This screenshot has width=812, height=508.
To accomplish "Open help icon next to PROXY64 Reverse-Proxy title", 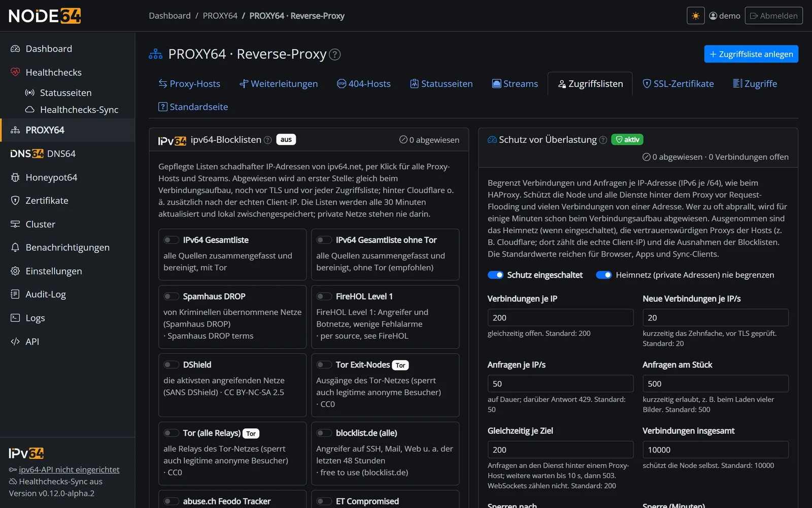I will point(335,54).
